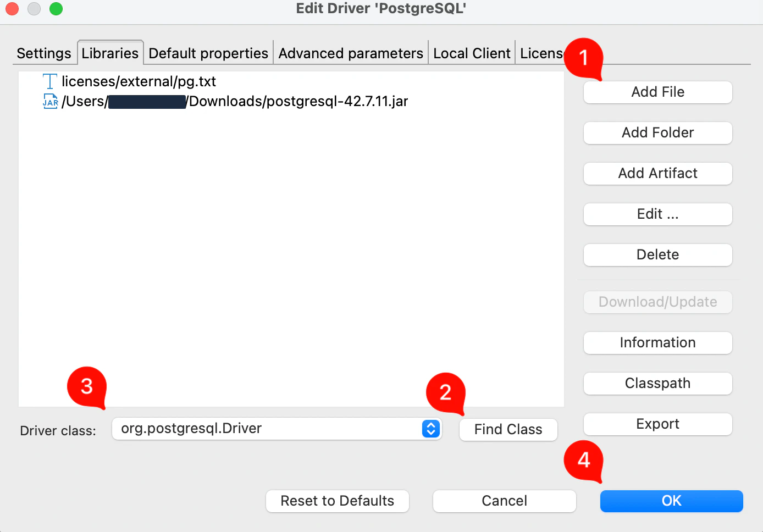Open the Local Client tab

tap(472, 53)
